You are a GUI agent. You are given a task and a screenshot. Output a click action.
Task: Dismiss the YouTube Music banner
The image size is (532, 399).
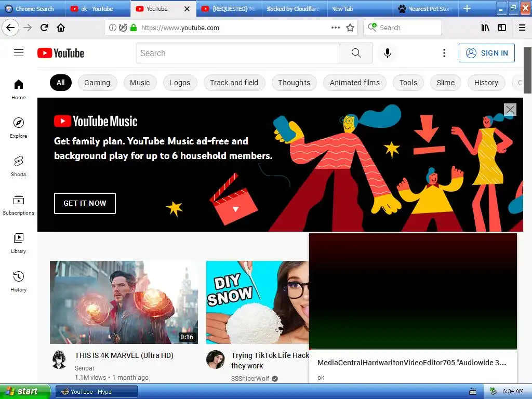(510, 110)
